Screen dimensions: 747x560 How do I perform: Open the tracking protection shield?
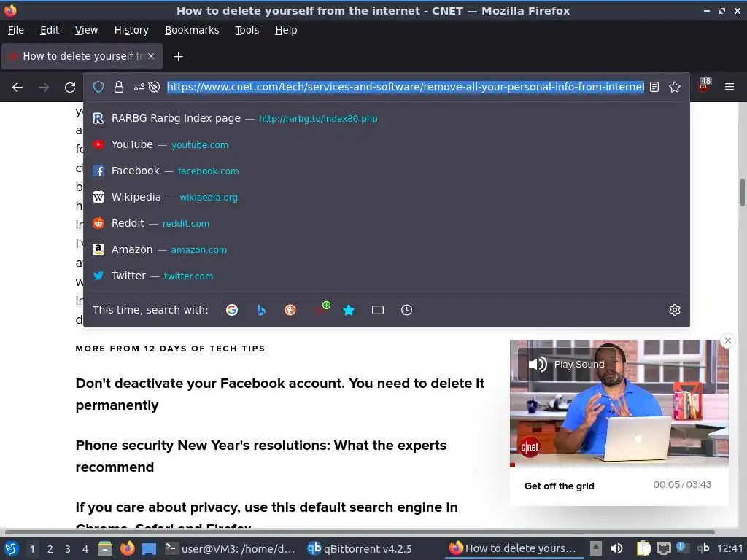tap(98, 87)
